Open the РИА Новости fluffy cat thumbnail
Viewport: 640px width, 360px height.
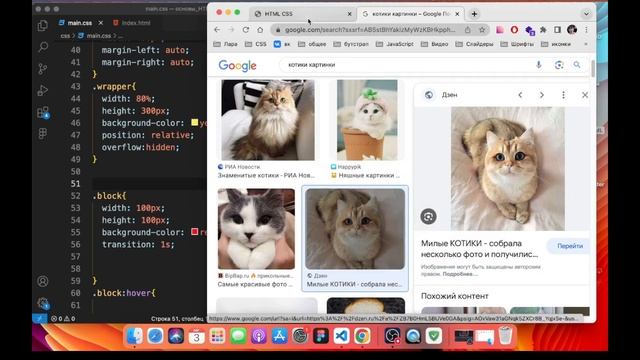click(x=268, y=120)
